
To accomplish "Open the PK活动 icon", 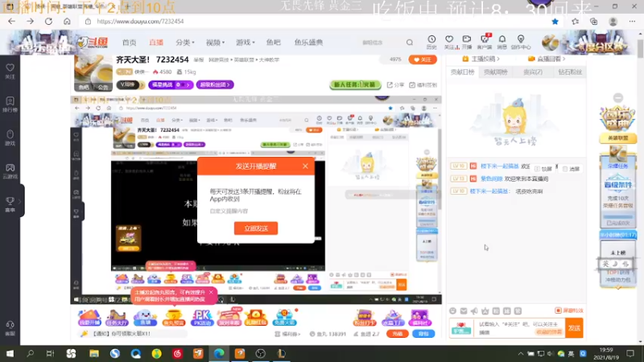I will (202, 317).
